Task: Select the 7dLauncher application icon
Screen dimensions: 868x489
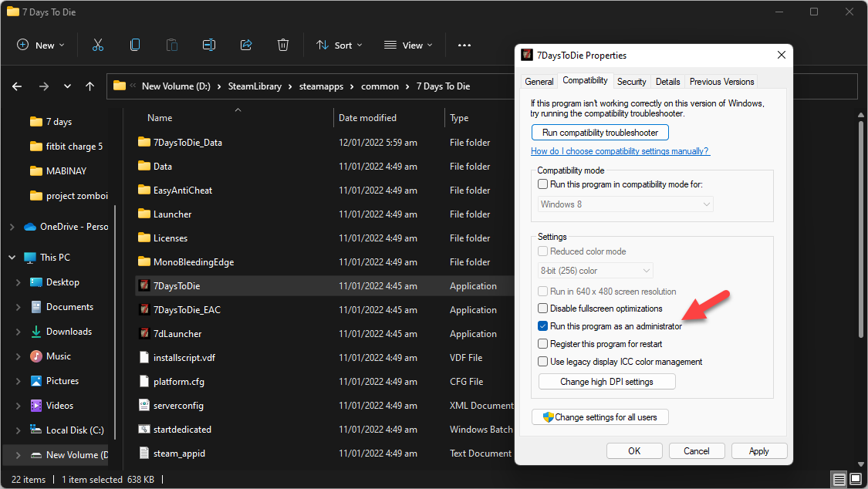Action: [x=144, y=333]
